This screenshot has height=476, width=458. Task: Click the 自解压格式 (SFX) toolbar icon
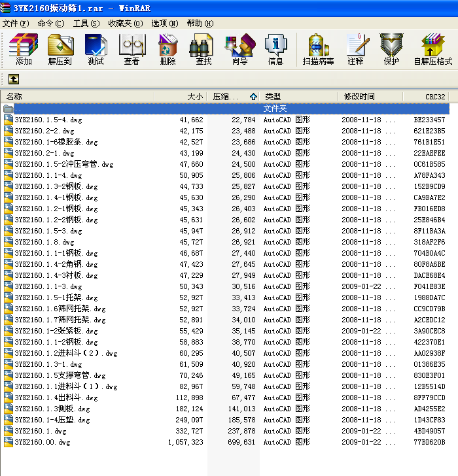point(433,50)
